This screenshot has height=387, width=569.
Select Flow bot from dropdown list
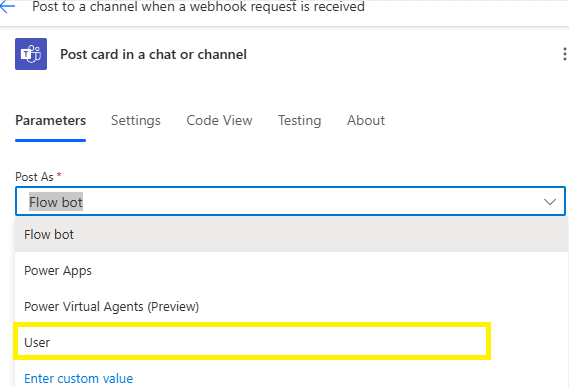click(x=291, y=235)
